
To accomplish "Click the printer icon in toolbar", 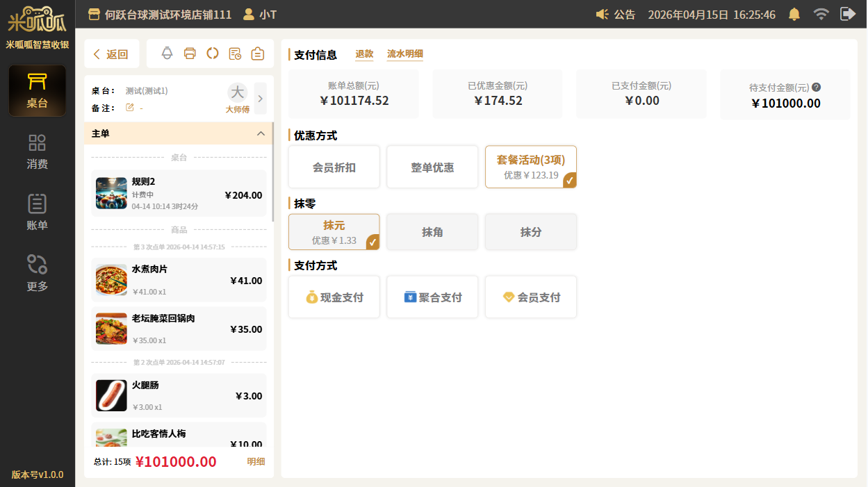I will coord(190,53).
